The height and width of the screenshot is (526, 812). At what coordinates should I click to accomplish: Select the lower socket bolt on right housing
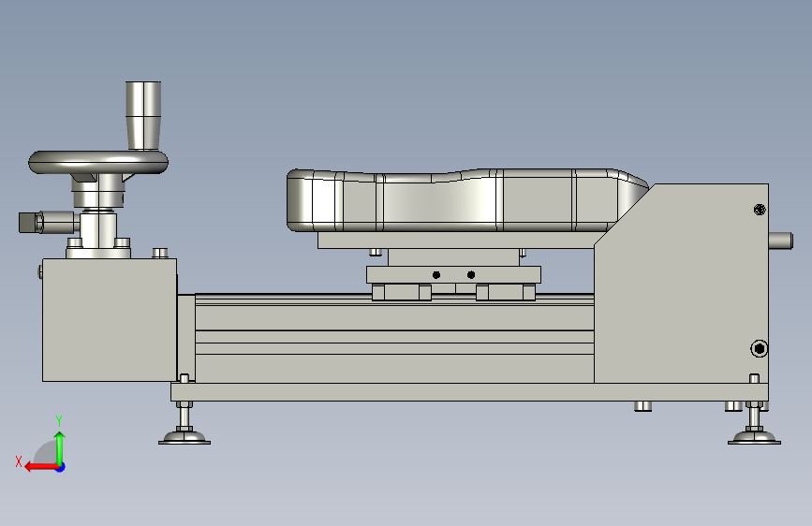pos(760,348)
